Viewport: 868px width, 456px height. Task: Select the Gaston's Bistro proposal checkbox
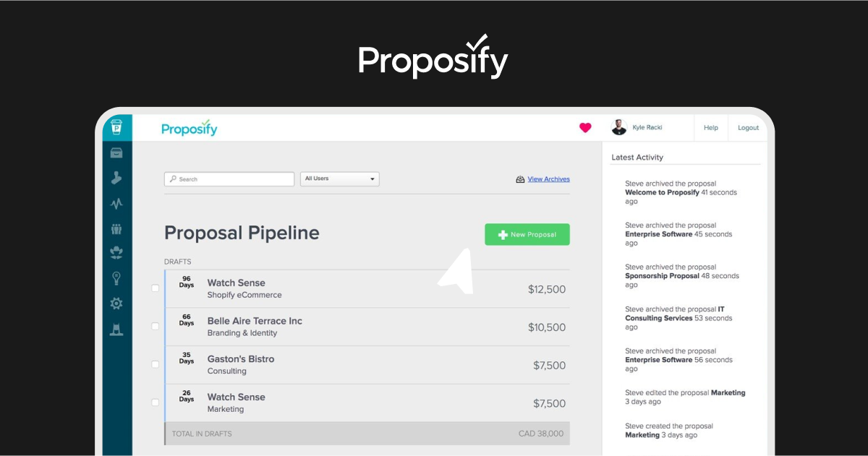click(x=155, y=364)
